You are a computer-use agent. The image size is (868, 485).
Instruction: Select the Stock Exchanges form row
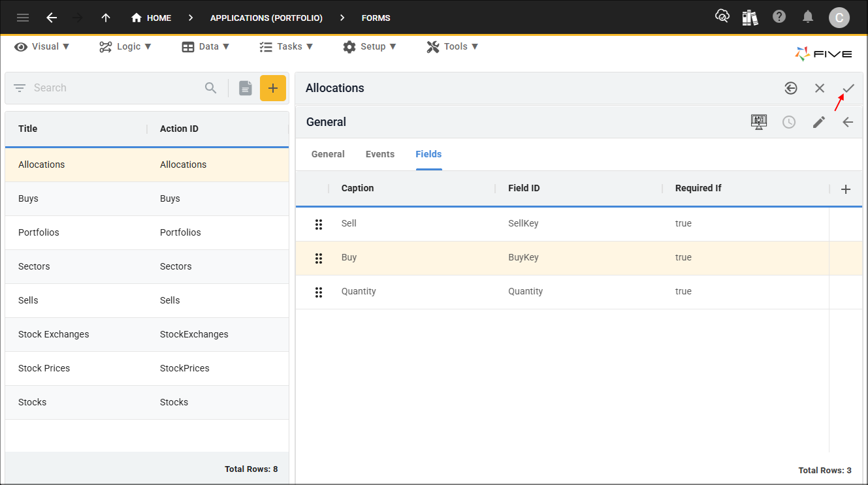pos(147,334)
